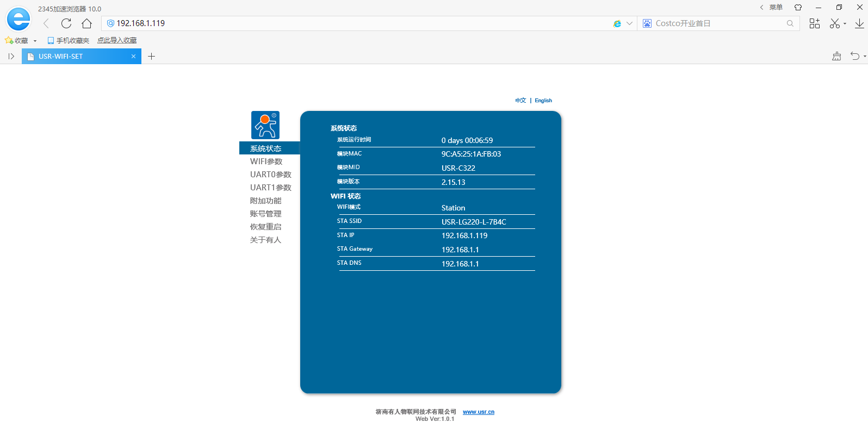Click the USR running-man logo
Image resolution: width=868 pixels, height=447 pixels.
pyautogui.click(x=265, y=125)
